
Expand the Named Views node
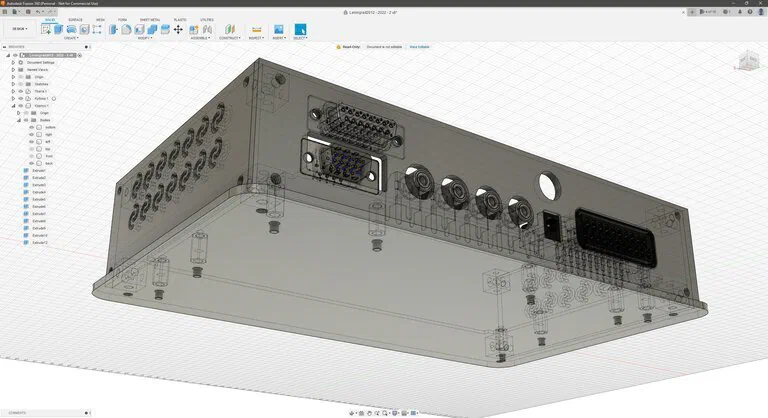13,70
